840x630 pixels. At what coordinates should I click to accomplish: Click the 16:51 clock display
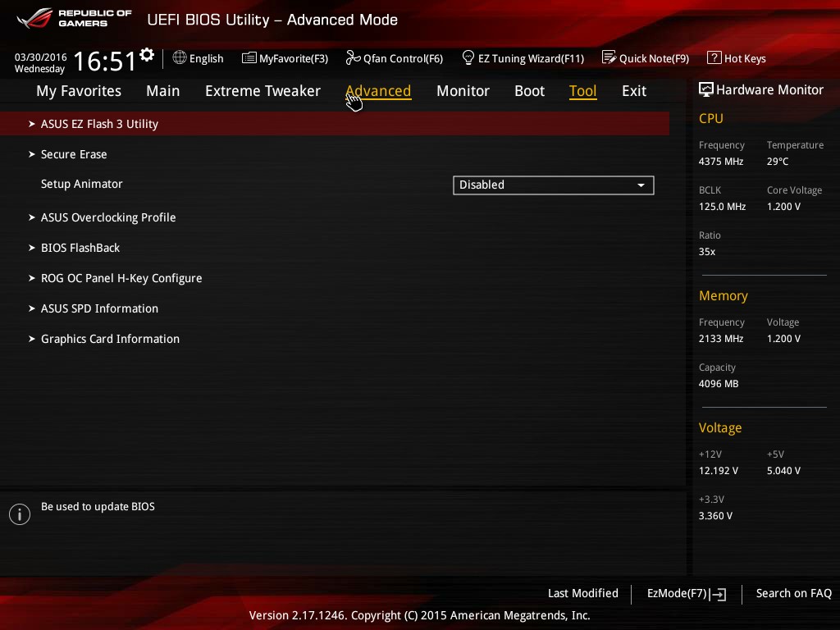click(104, 61)
